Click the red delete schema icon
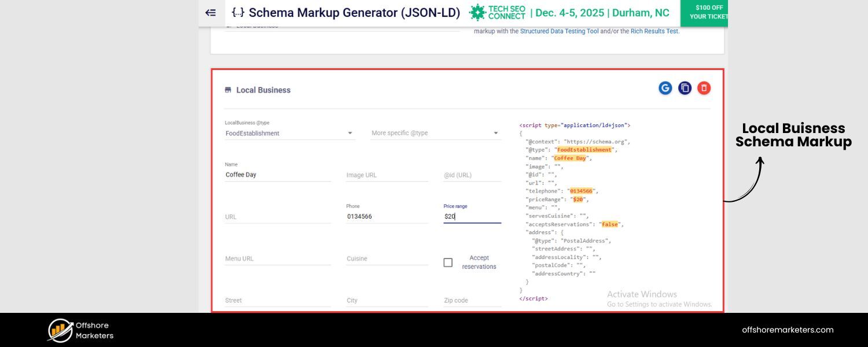Viewport: 868px width, 347px height. (704, 87)
